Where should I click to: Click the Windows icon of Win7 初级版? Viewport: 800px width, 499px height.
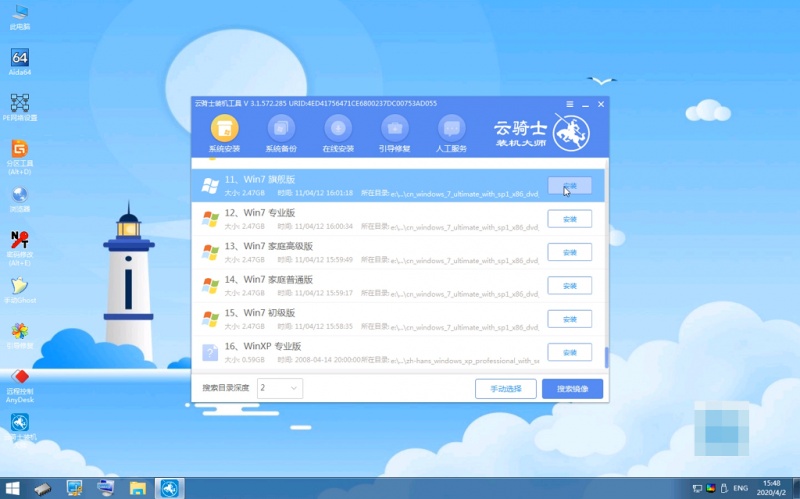coord(210,319)
